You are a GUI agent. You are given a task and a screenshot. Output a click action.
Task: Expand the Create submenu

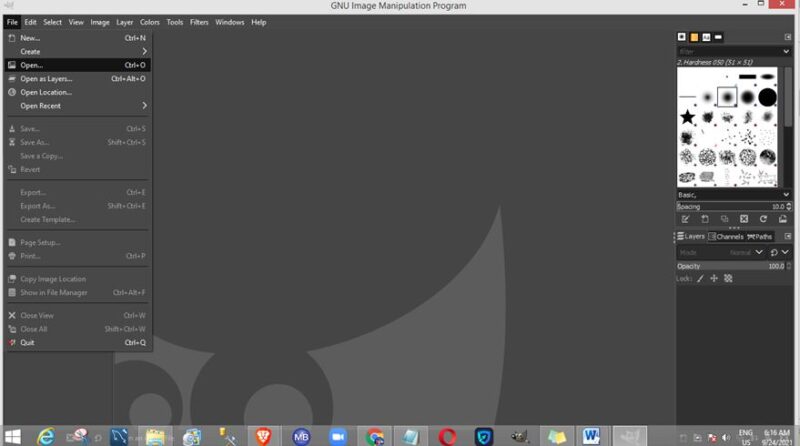(x=78, y=51)
